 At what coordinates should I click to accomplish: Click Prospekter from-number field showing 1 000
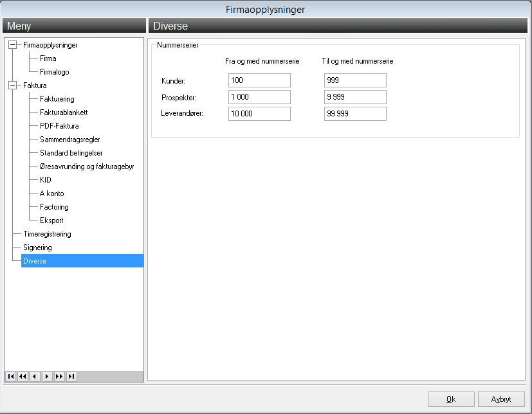pos(259,97)
